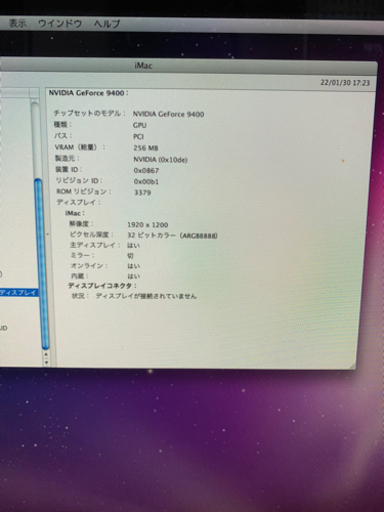
Task: Click the 22/01/30 17:23 timestamp
Action: (345, 82)
